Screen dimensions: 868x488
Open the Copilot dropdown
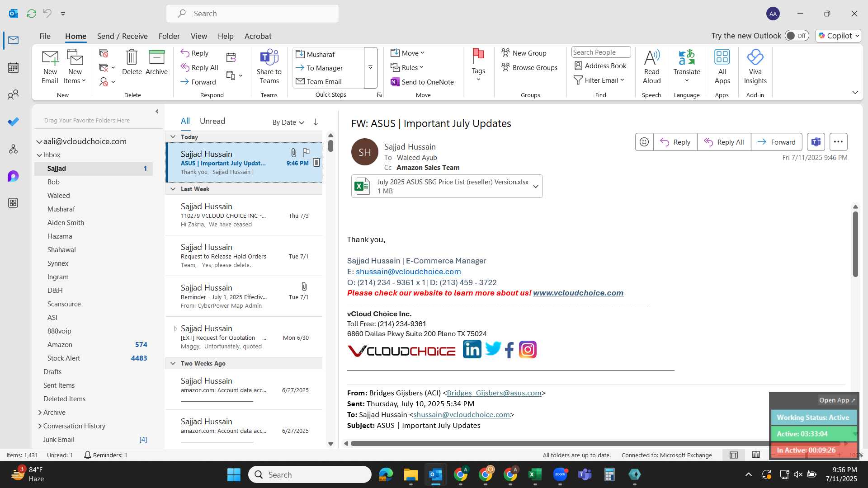pyautogui.click(x=838, y=36)
